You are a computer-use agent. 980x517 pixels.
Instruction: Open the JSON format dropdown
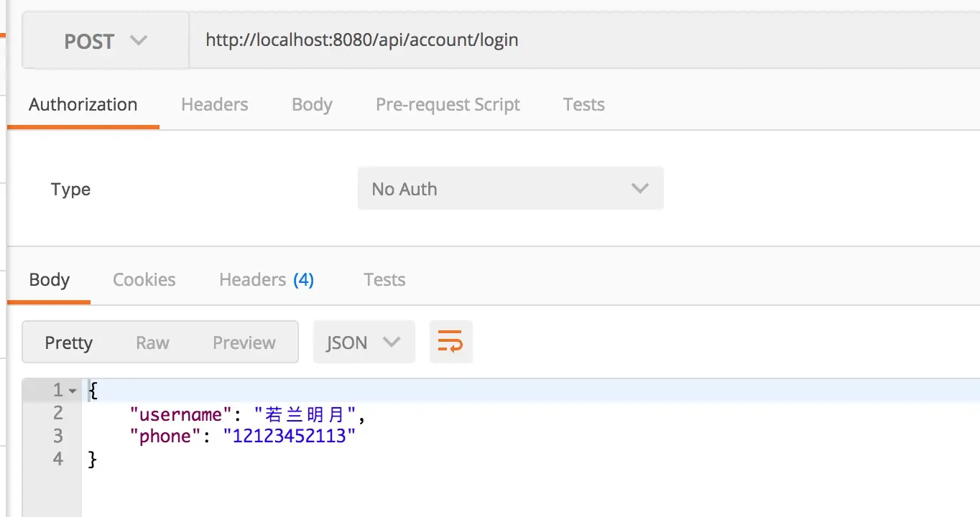pos(364,343)
